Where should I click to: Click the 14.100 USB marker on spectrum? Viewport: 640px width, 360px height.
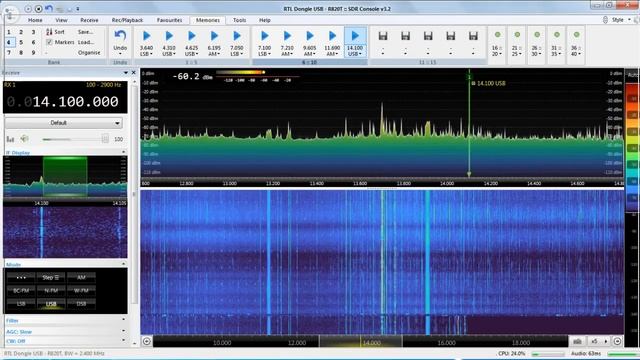(489, 83)
